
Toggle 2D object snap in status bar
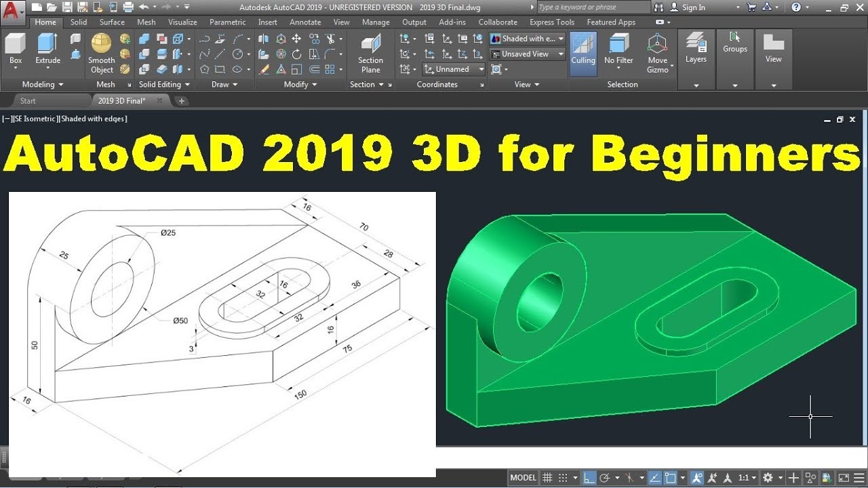[670, 478]
